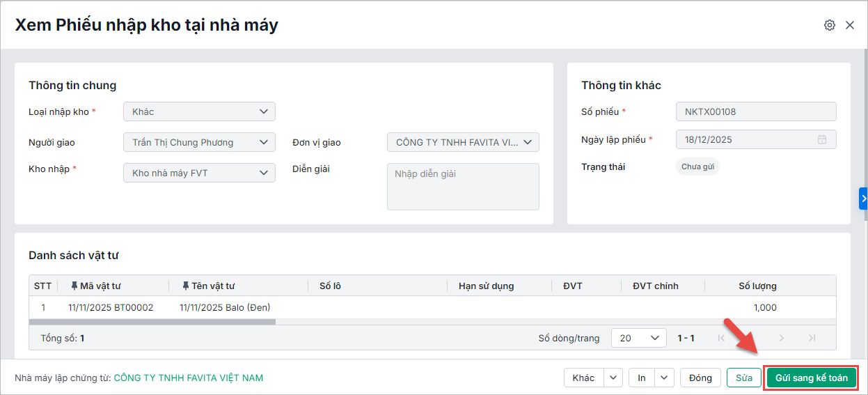This screenshot has height=395, width=868.
Task: Click the Gửi sang kế toán button
Action: pos(811,378)
